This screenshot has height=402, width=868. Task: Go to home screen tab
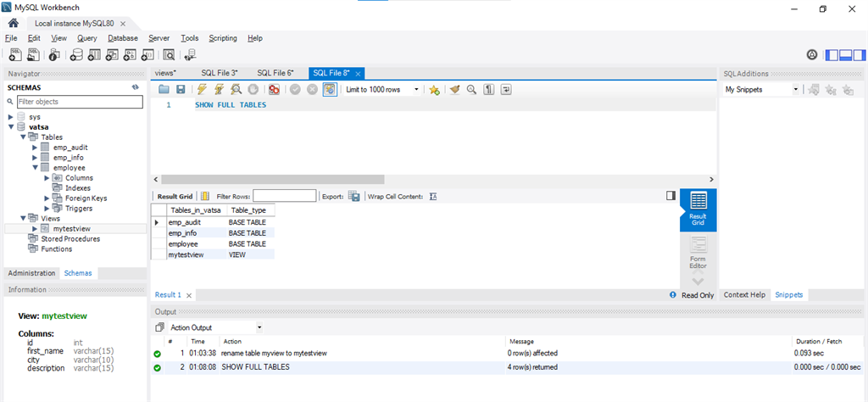click(14, 23)
